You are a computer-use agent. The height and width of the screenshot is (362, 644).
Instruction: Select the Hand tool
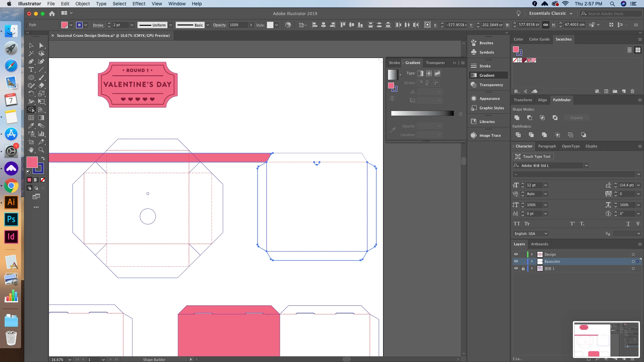(31, 150)
